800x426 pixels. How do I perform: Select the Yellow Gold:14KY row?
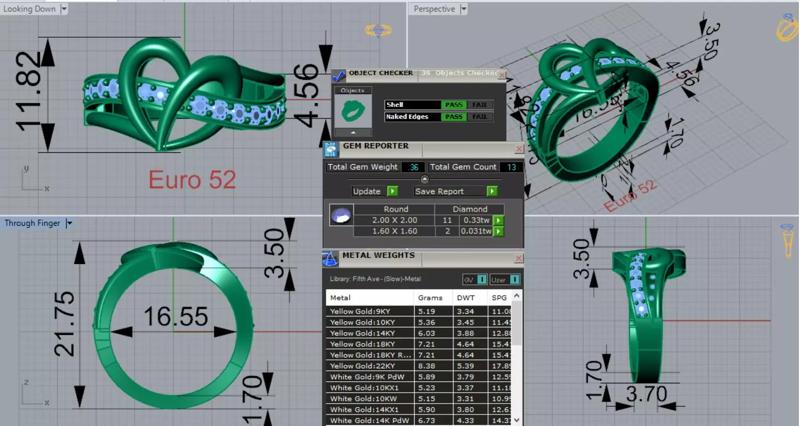coord(419,333)
